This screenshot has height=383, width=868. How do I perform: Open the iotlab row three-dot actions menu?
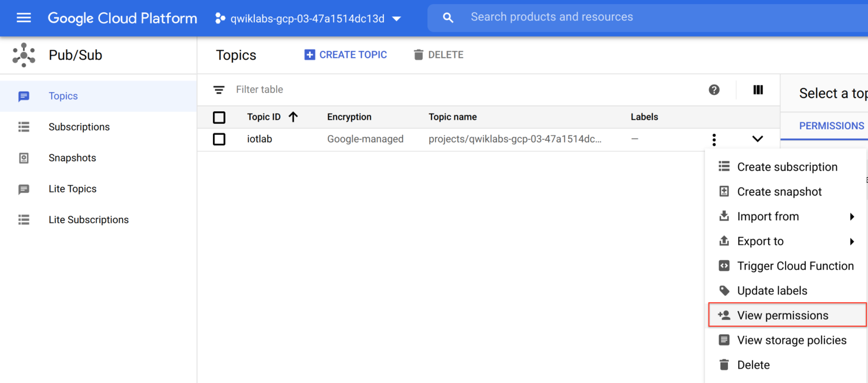tap(714, 139)
